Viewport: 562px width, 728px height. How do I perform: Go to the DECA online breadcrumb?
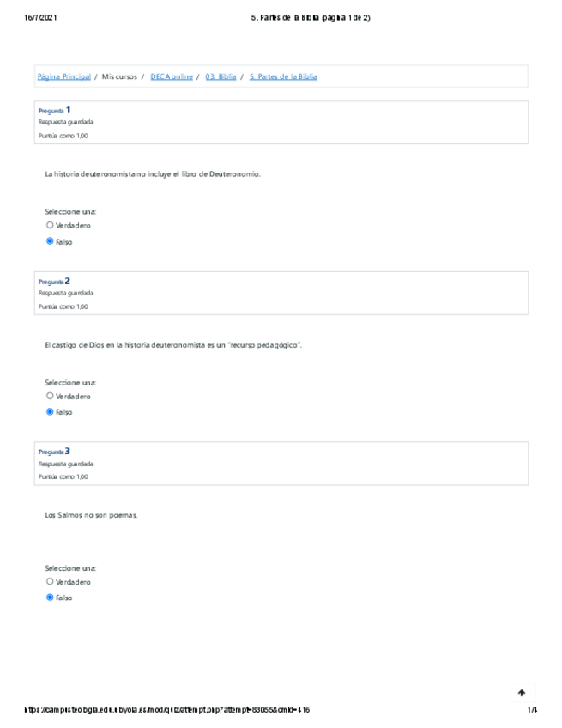tap(172, 76)
